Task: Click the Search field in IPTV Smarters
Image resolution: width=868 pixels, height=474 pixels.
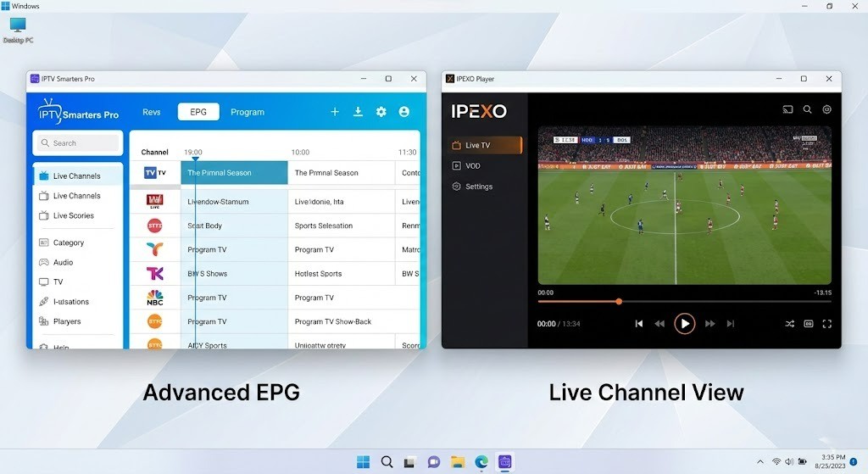Action: 78,142
